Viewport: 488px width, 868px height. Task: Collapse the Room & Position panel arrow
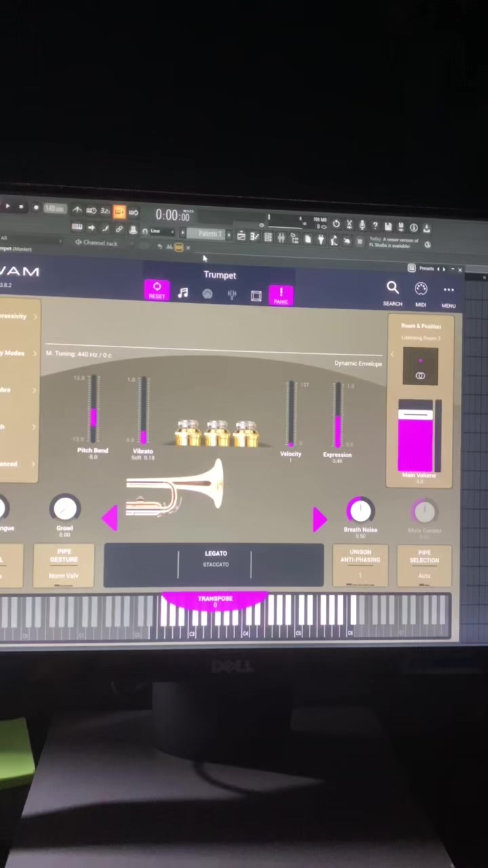pyautogui.click(x=391, y=354)
